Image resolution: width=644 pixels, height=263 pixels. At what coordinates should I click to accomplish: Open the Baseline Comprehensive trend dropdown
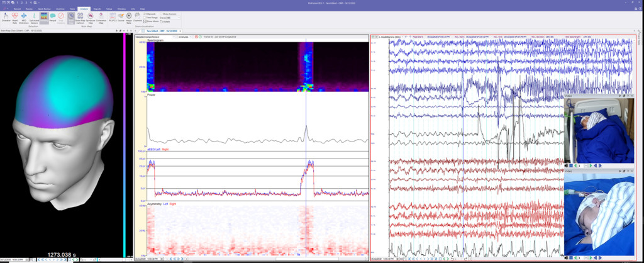click(x=156, y=37)
